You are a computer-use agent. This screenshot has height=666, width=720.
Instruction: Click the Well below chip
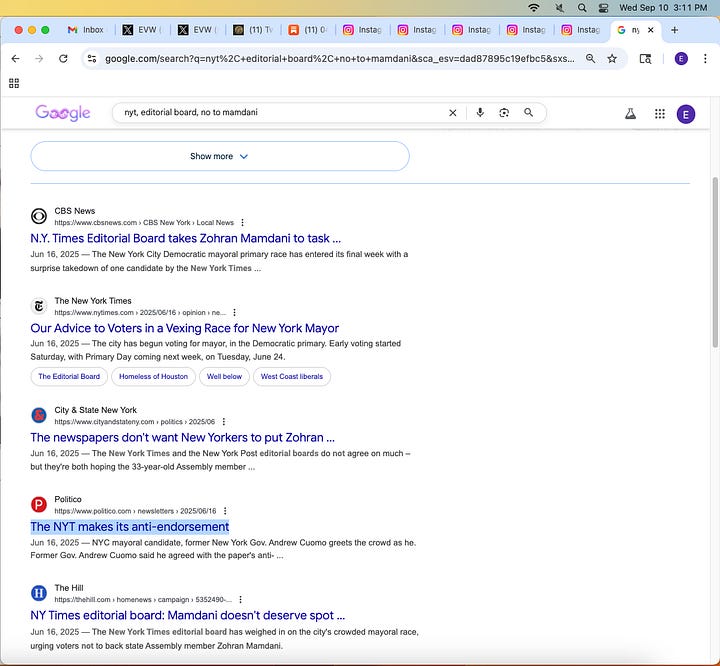point(224,377)
